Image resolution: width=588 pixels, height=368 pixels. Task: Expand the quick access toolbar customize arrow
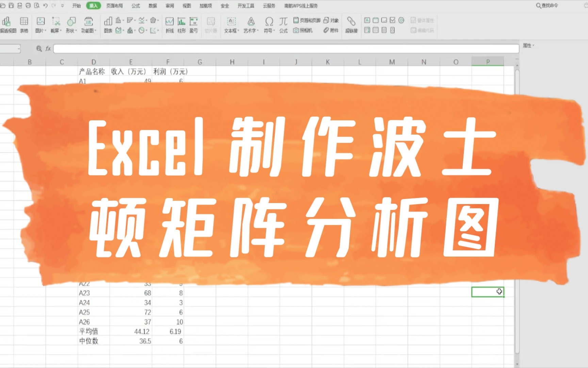click(62, 6)
